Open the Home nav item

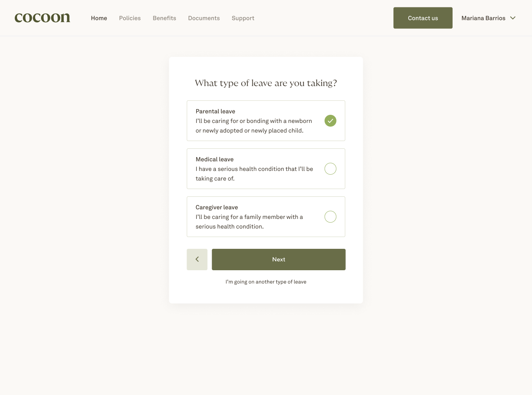99,18
